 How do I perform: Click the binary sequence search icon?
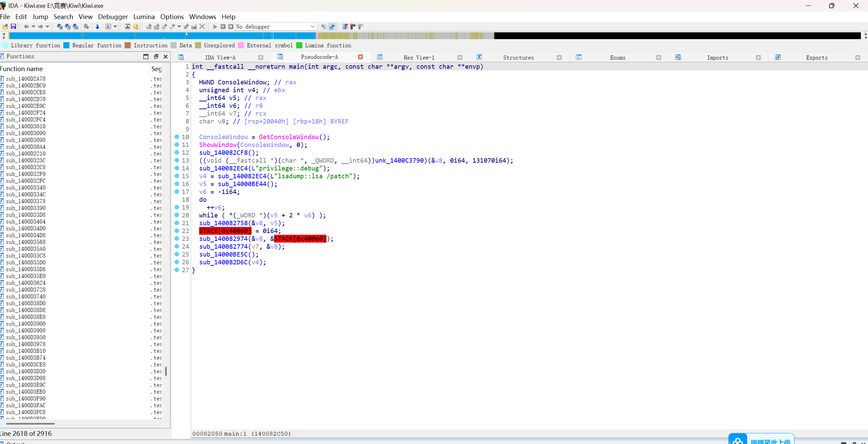tap(76, 27)
